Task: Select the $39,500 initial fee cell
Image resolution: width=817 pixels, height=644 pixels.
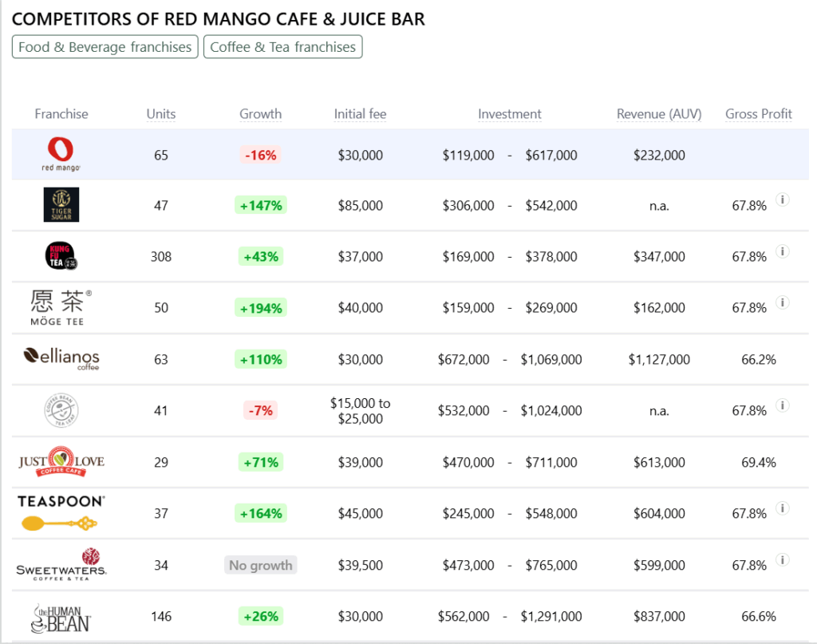Action: pyautogui.click(x=360, y=565)
